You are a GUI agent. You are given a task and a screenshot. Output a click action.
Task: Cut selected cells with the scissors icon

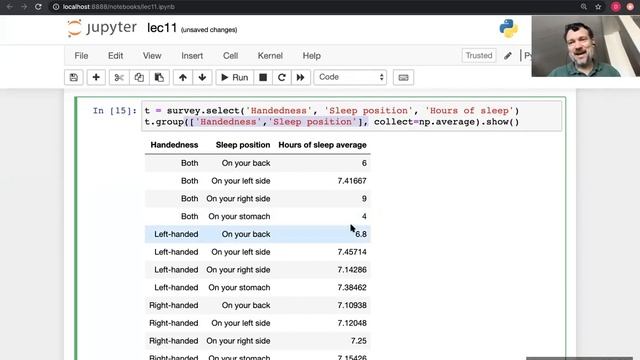click(119, 77)
